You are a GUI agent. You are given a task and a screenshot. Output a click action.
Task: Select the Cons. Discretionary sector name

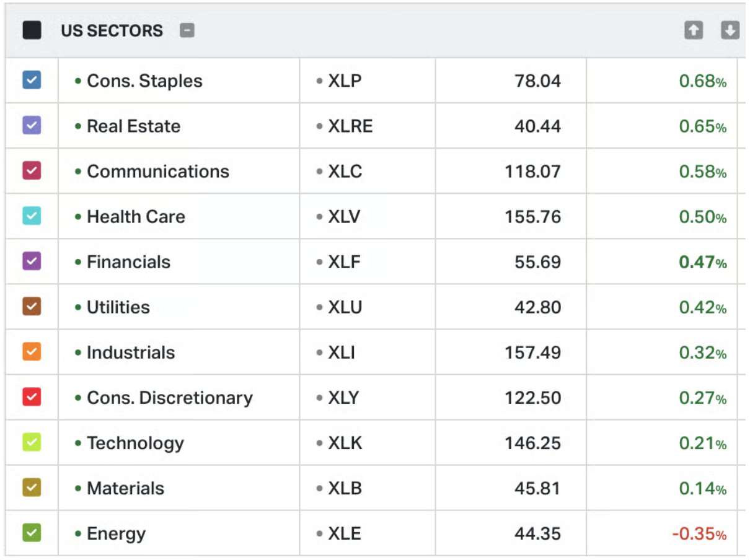[170, 398]
